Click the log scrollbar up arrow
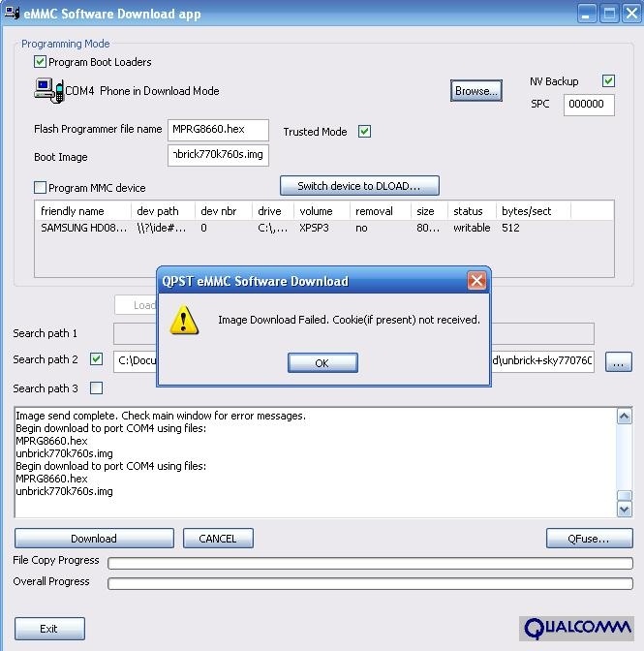Image resolution: width=644 pixels, height=651 pixels. tap(625, 416)
